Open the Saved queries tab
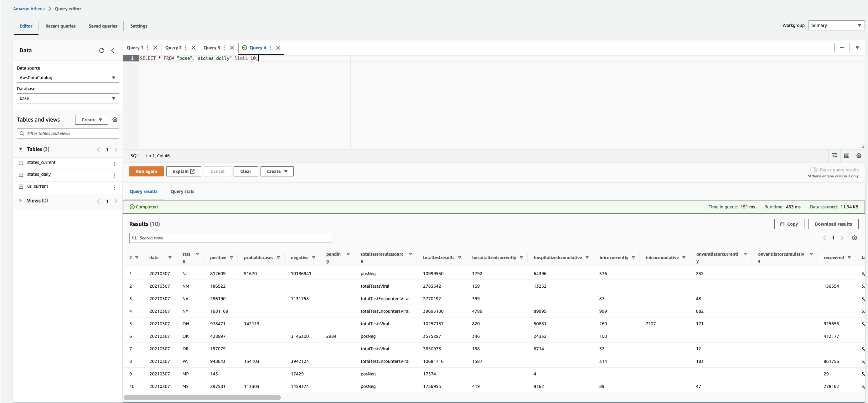868x403 pixels. coord(103,26)
